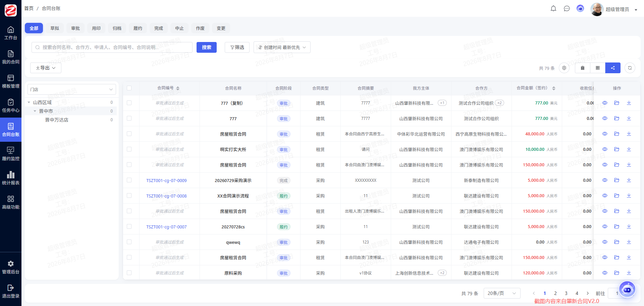Open 我的合同 in the sidebar
Screen dimensions: 644x306
11,57
